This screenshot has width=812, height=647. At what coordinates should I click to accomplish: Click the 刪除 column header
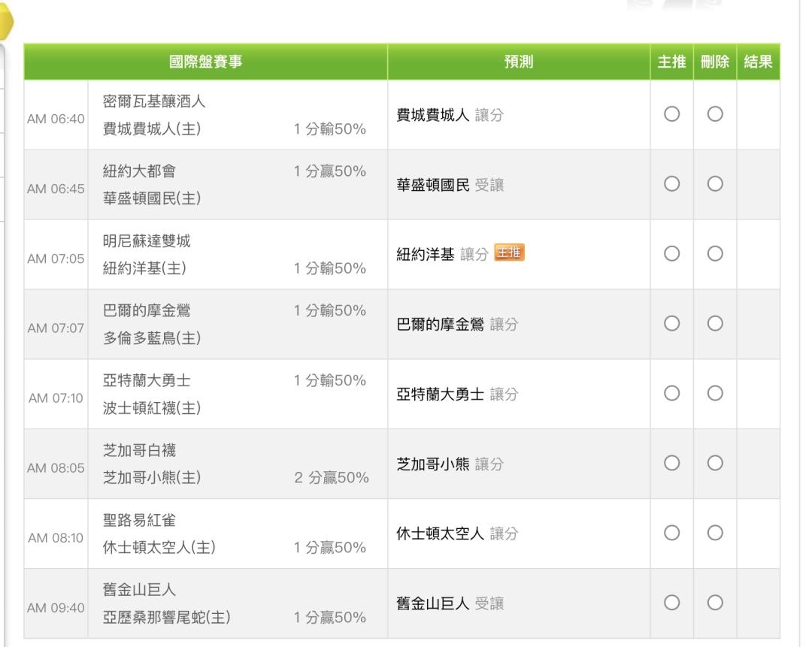[715, 62]
